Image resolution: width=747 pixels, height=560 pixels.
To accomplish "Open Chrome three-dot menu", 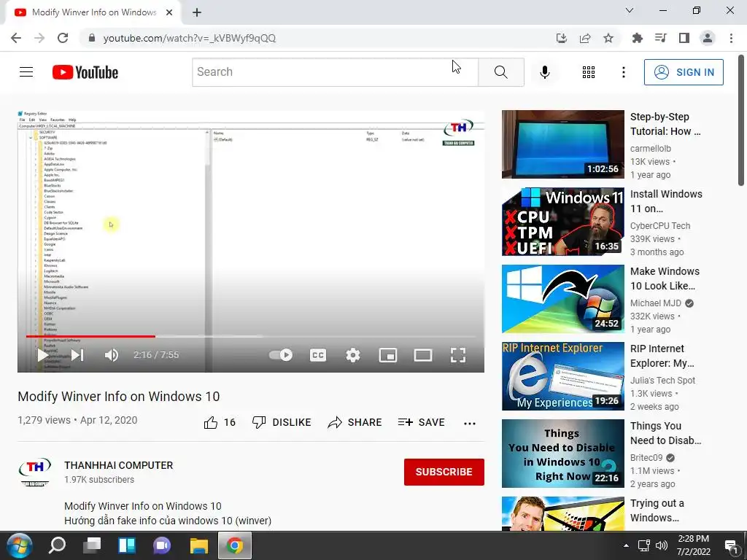I will click(731, 38).
